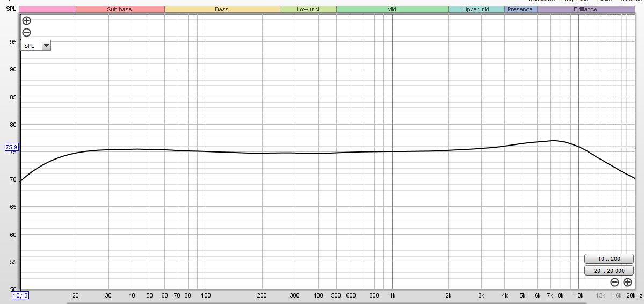Screen dimensions: 644x304
Task: Click the pink unlabeled band before Sub bass
Action: [48, 9]
